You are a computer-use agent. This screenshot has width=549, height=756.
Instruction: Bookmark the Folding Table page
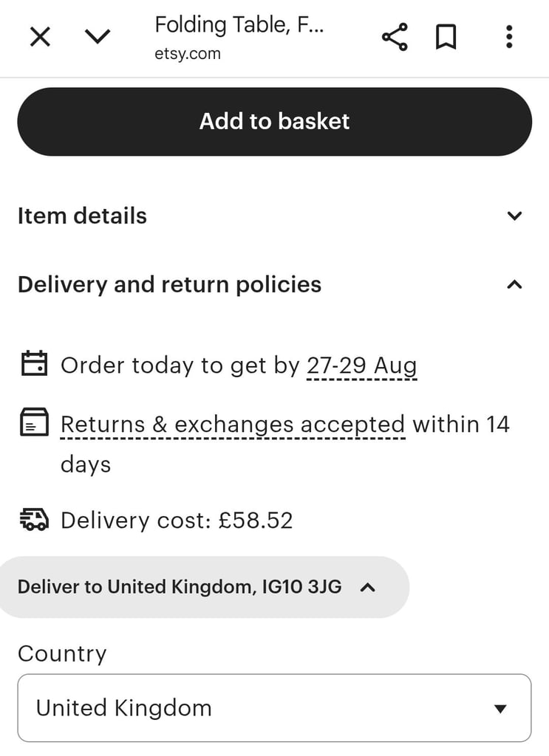(x=446, y=37)
